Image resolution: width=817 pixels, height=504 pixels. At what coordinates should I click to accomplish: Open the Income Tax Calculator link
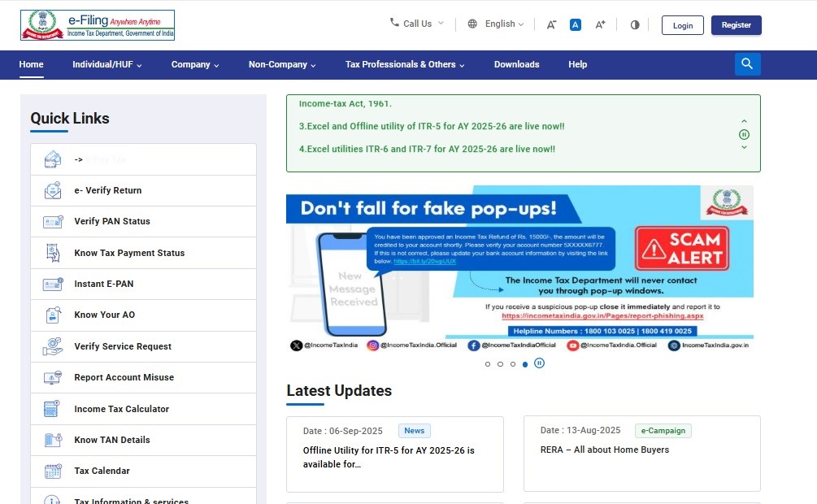point(121,409)
